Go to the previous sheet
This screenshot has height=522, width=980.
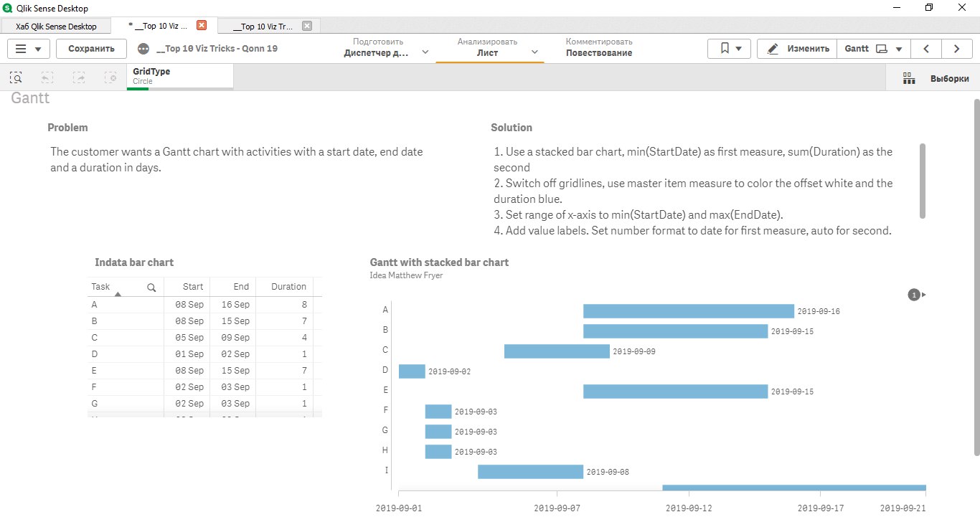tap(926, 49)
